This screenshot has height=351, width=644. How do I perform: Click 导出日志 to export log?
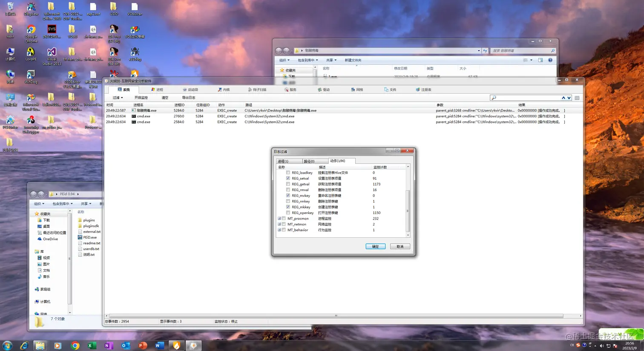point(189,98)
